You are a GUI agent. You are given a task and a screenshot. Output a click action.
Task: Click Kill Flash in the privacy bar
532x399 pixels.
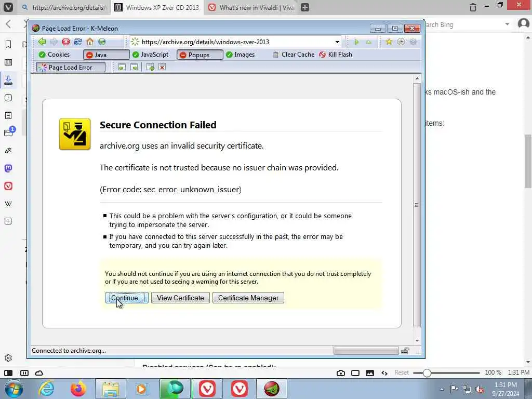coord(336,55)
